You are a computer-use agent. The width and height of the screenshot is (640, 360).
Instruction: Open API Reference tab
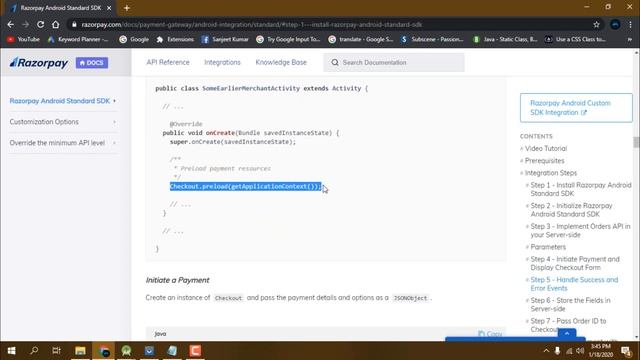coord(168,62)
